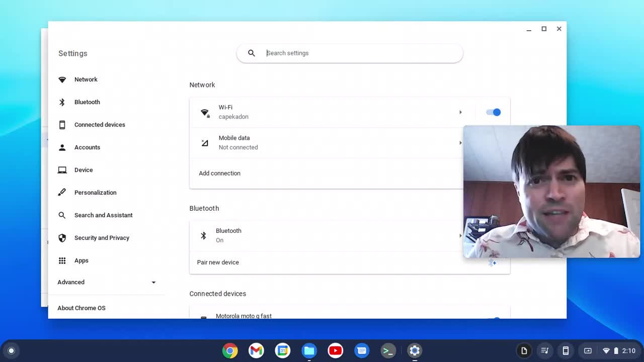Click the screen capture tray icon

tap(588, 351)
